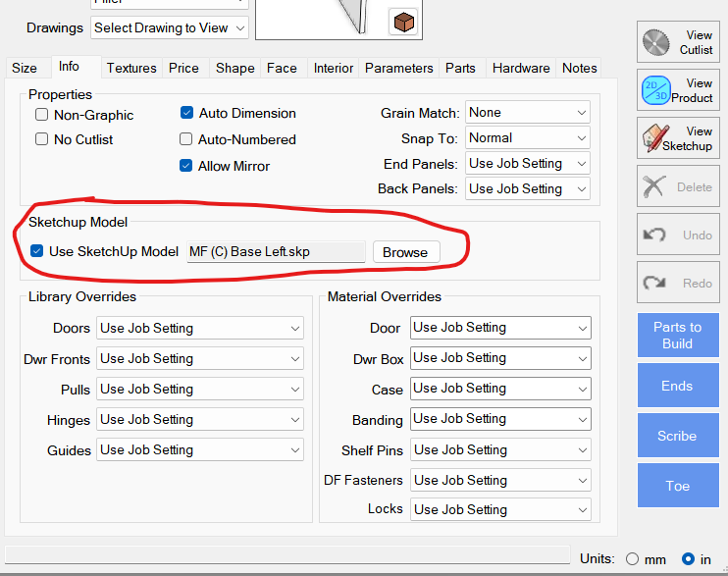Open the Guides override dropdown
Screen dimensions: 728x576
pyautogui.click(x=200, y=449)
